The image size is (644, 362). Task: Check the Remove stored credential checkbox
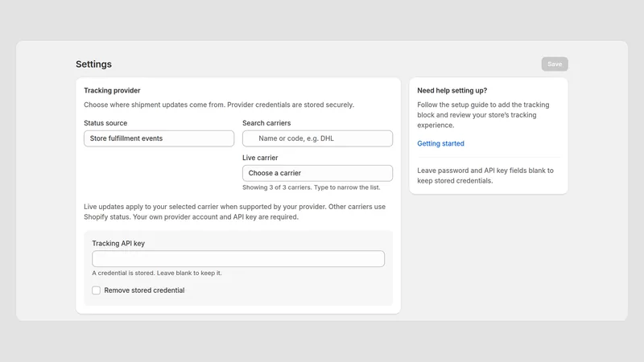[96, 290]
